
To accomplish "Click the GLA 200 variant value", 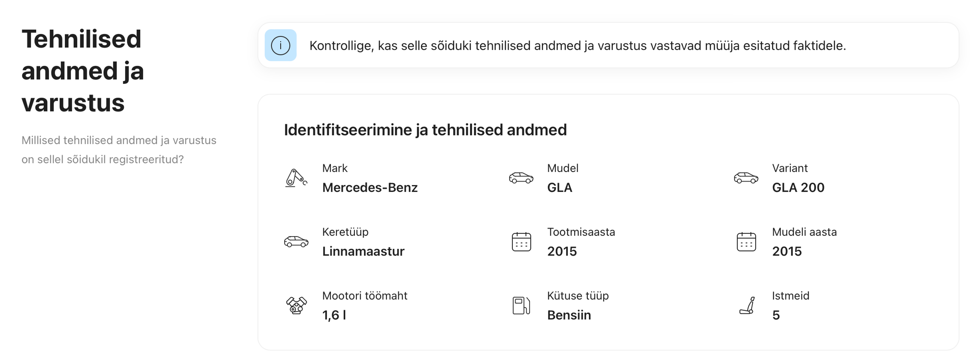I will coord(798,188).
